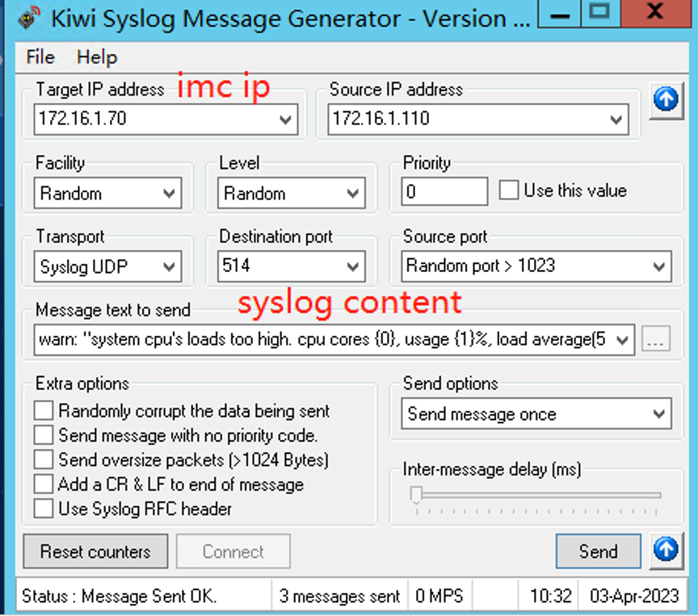The width and height of the screenshot is (698, 616).
Task: Enable the 'Use this value' checkbox
Action: tap(508, 191)
